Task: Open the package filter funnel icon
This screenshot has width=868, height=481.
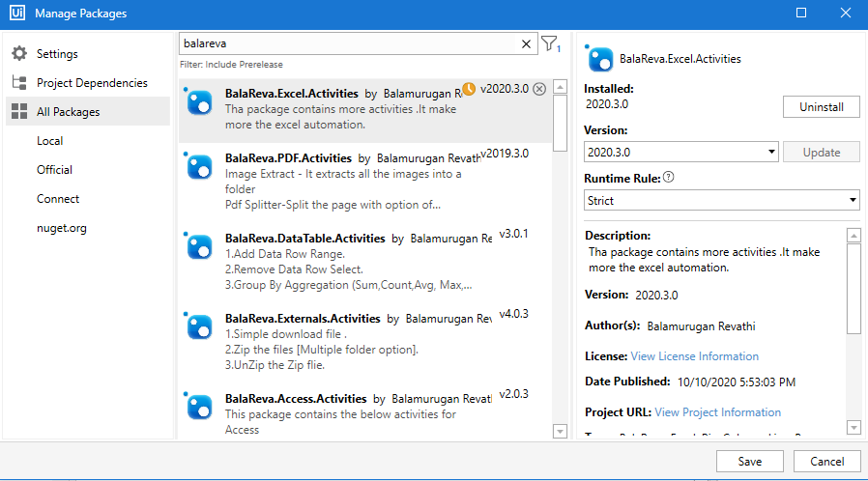Action: coord(550,43)
